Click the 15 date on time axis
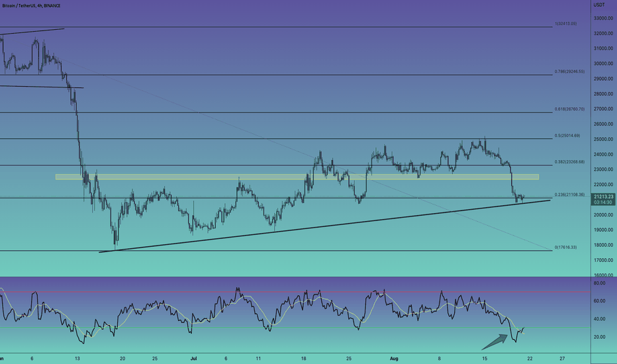Viewport: 617px width, 364px height. point(485,359)
